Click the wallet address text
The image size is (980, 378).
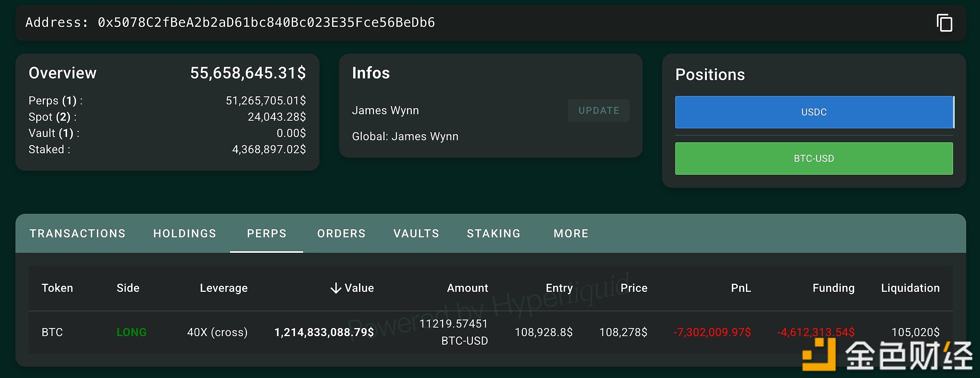[x=266, y=22]
